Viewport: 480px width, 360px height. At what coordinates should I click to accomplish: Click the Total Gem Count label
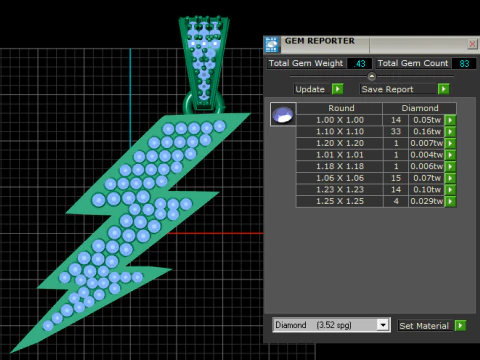click(413, 63)
